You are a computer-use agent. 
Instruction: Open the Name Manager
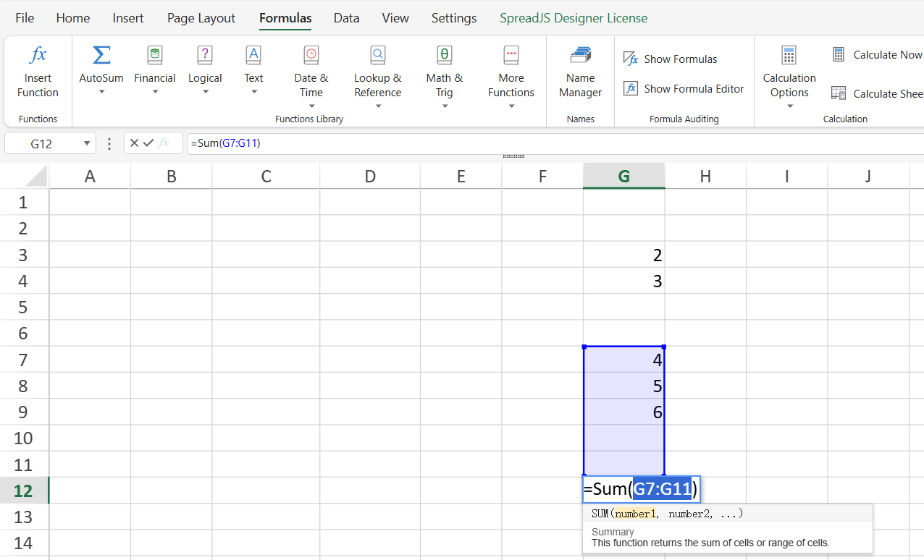click(581, 72)
